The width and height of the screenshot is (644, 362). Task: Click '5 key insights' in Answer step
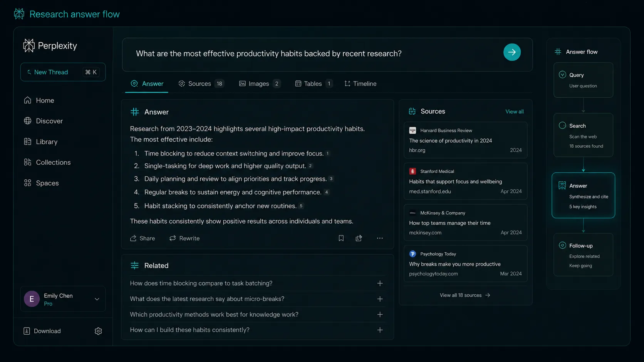tap(583, 207)
